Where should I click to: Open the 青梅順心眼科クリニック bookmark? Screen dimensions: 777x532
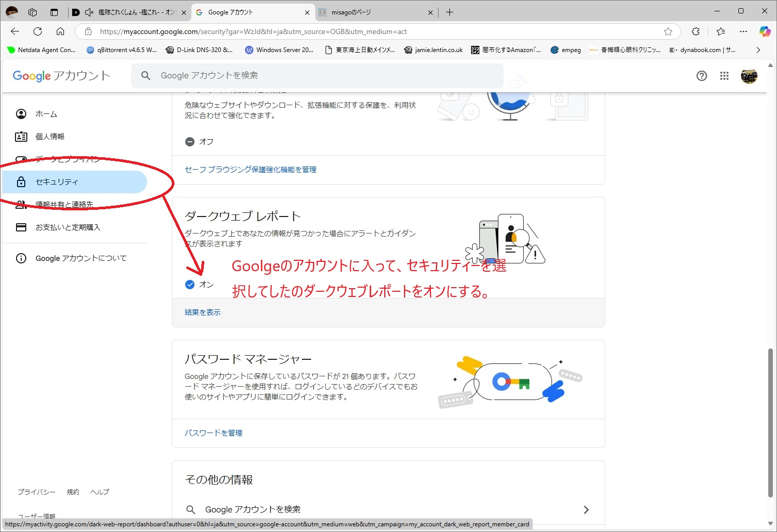pos(625,50)
